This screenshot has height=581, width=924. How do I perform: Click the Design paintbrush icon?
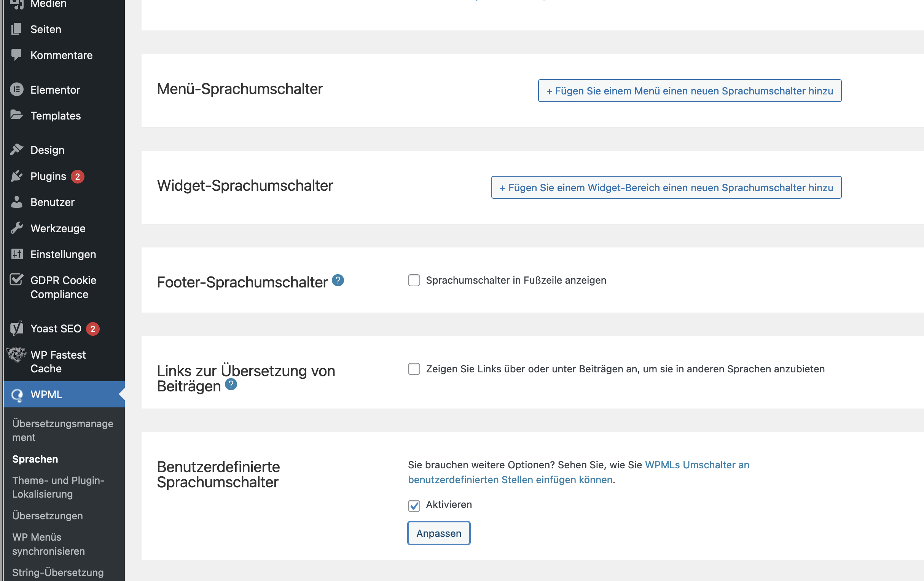point(16,150)
